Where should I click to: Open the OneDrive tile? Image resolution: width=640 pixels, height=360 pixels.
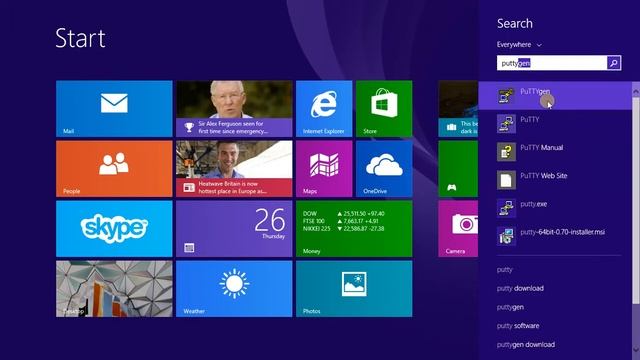384,169
